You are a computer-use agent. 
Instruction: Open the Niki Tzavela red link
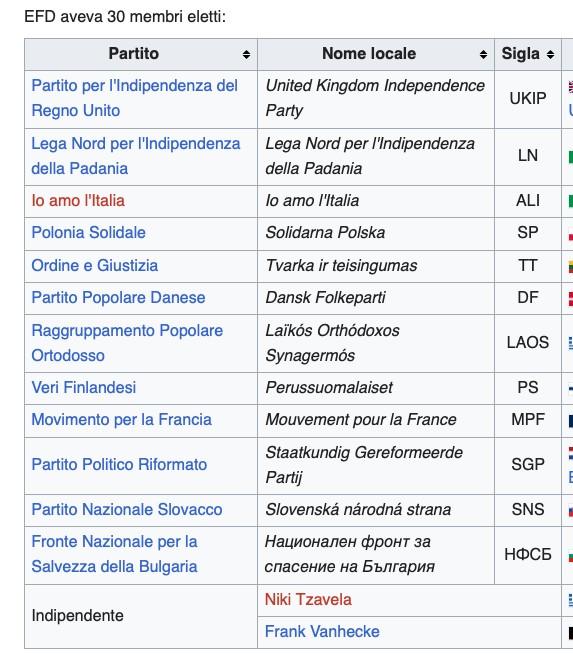tap(308, 600)
